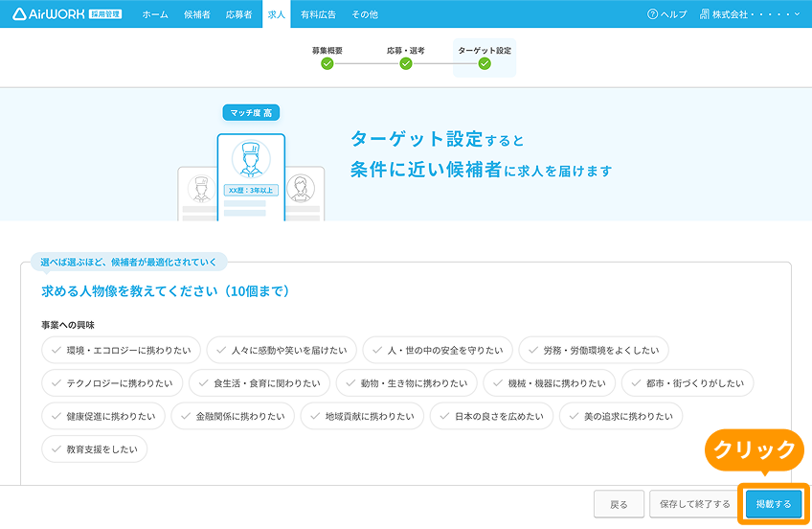Select 美の追求に携わりたい chip

(620, 416)
